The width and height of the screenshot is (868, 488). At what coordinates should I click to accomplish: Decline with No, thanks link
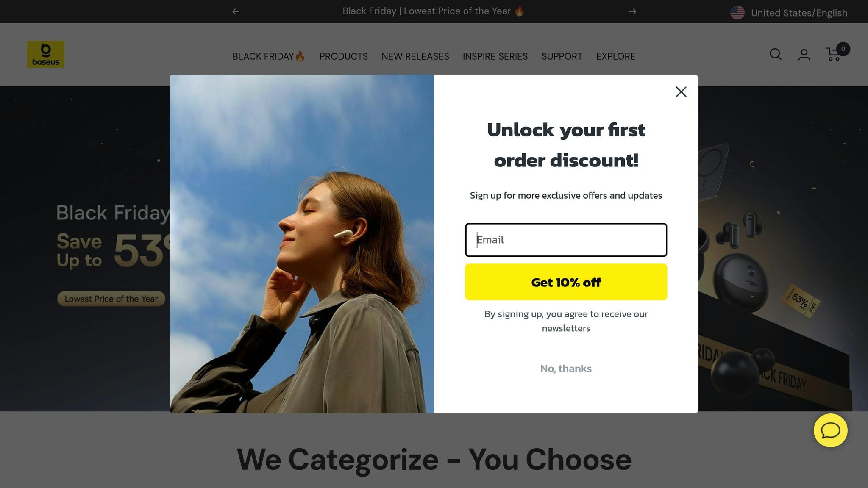point(566,369)
